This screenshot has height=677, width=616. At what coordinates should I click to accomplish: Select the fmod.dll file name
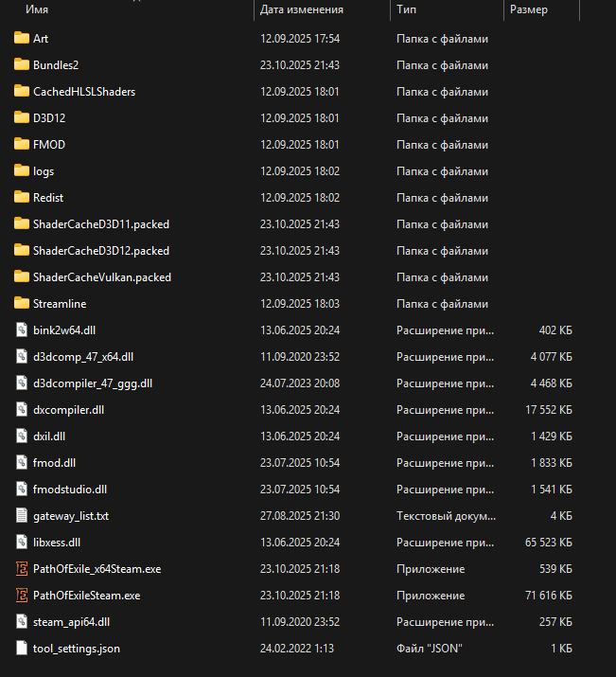pos(54,463)
